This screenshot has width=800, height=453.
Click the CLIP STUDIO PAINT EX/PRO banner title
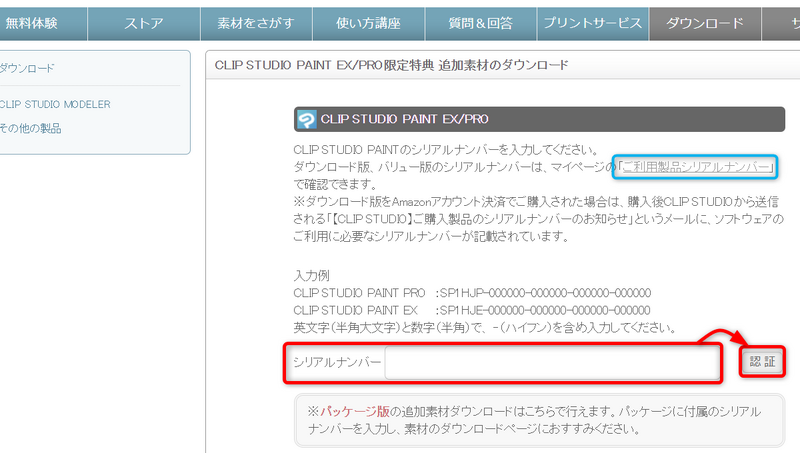[404, 120]
